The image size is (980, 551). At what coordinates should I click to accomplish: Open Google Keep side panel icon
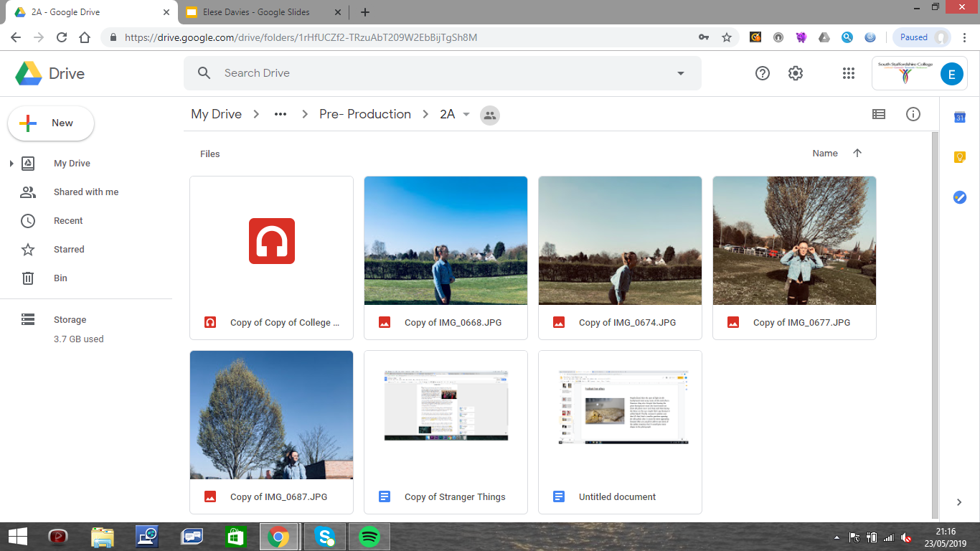(x=959, y=157)
